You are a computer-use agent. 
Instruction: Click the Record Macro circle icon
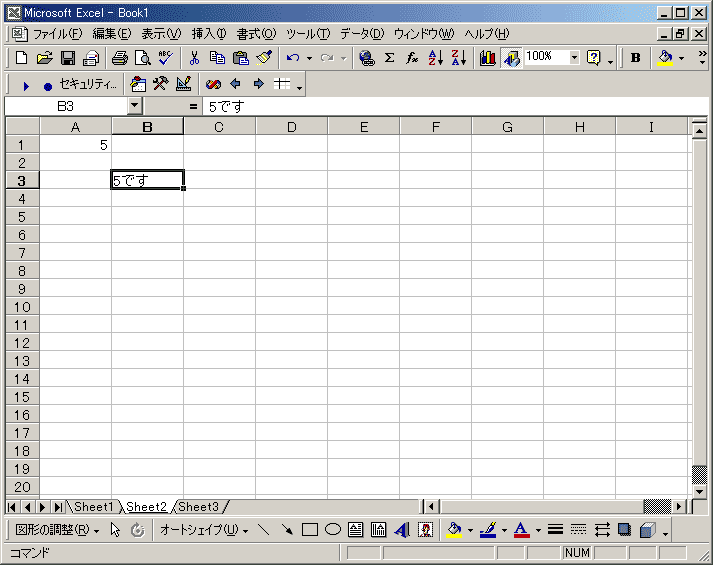pyautogui.click(x=48, y=86)
